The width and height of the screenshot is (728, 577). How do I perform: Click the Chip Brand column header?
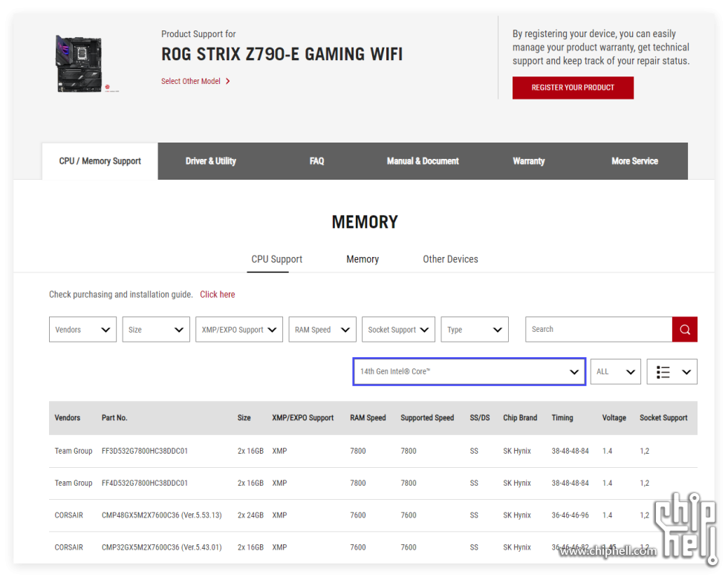point(520,418)
